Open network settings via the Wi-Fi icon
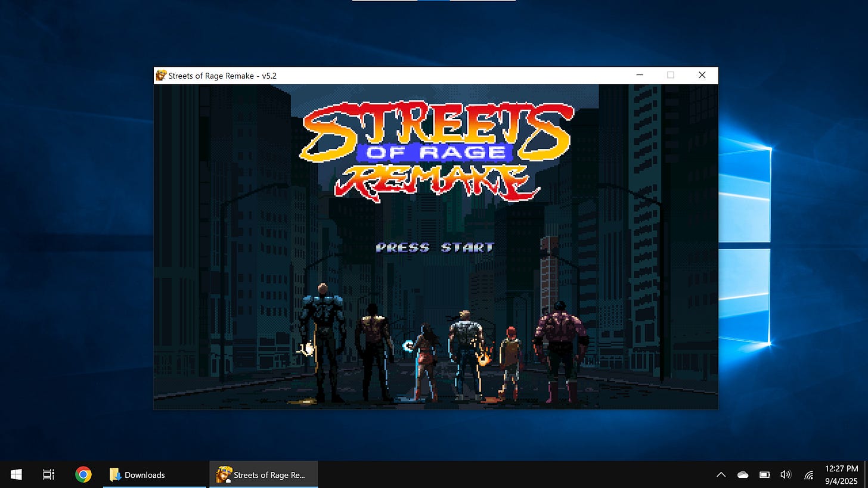Image resolution: width=868 pixels, height=488 pixels. click(x=808, y=474)
